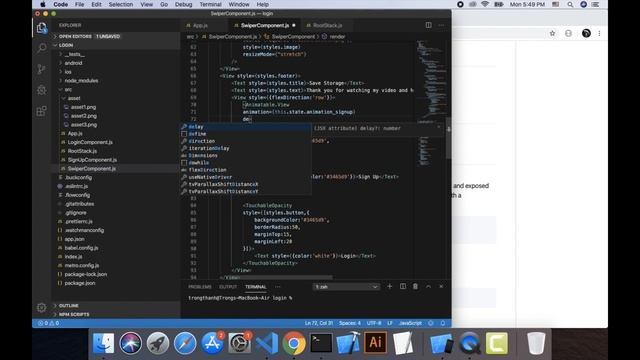
Task: Maximize the panel with the up chevron
Action: point(428,287)
